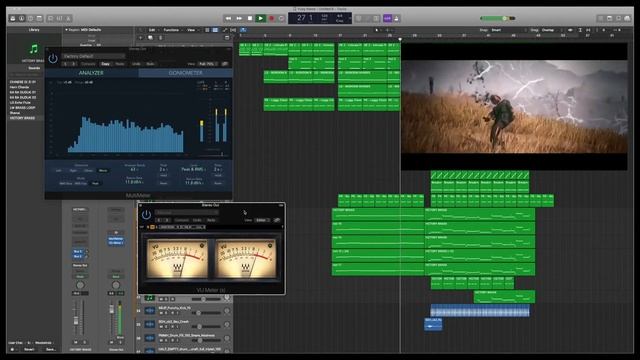The width and height of the screenshot is (640, 360).
Task: Switch to the Analyzer tab
Action: (91, 73)
